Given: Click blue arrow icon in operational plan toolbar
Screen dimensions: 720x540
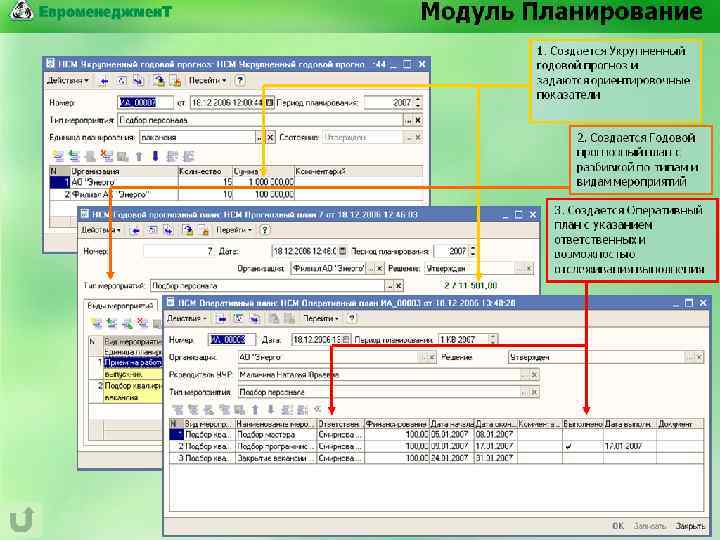Looking at the screenshot, I should pos(221,318).
